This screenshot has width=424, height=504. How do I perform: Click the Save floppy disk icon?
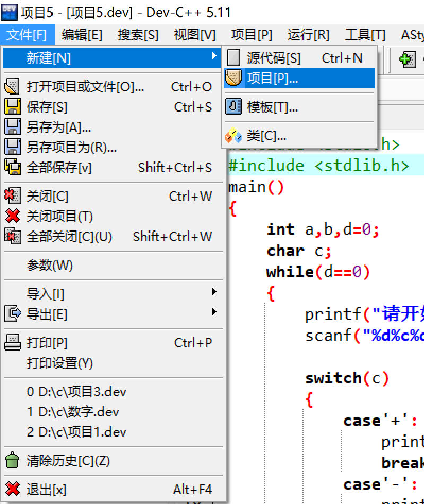[13, 107]
